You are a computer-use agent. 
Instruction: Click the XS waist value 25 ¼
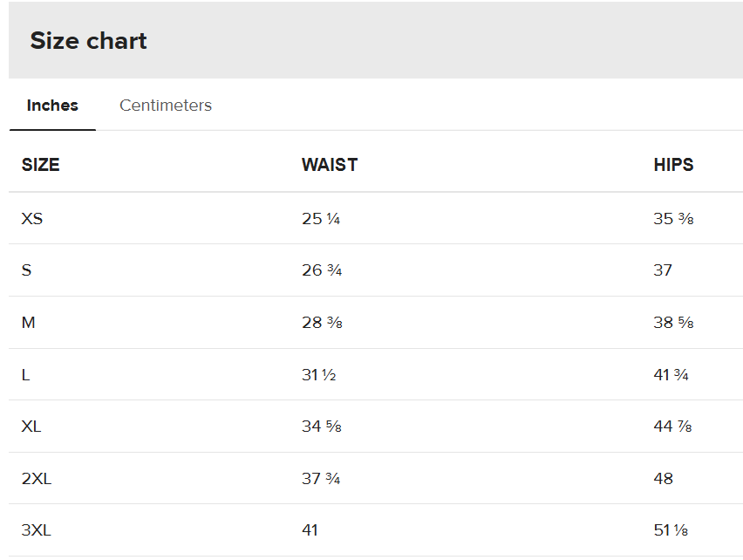pyautogui.click(x=321, y=218)
